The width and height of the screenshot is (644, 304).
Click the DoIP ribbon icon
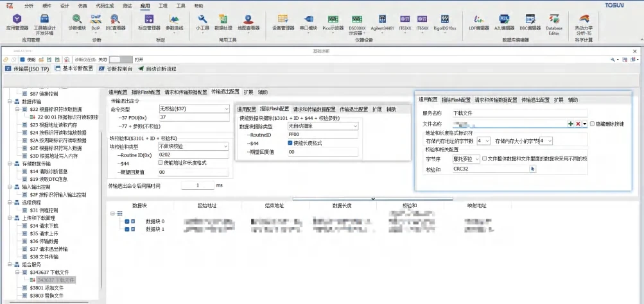click(x=95, y=22)
